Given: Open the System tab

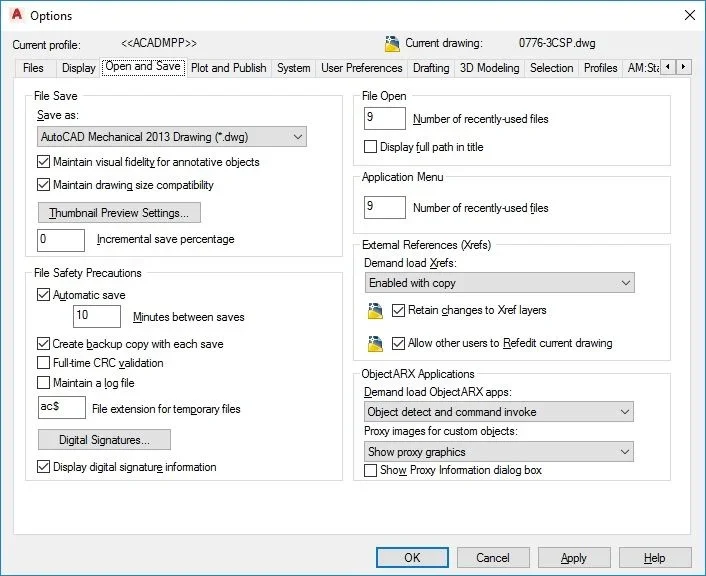Looking at the screenshot, I should [294, 68].
